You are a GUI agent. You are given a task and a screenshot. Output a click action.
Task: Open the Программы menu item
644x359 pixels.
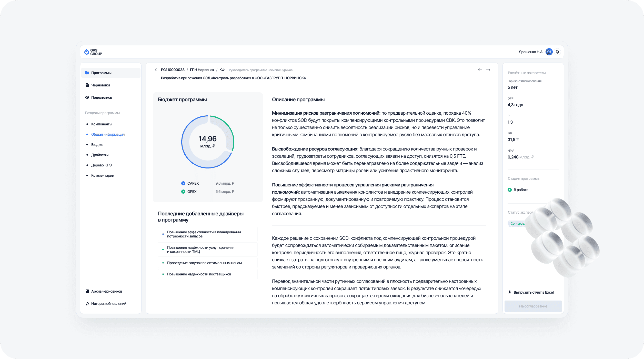[x=111, y=73]
